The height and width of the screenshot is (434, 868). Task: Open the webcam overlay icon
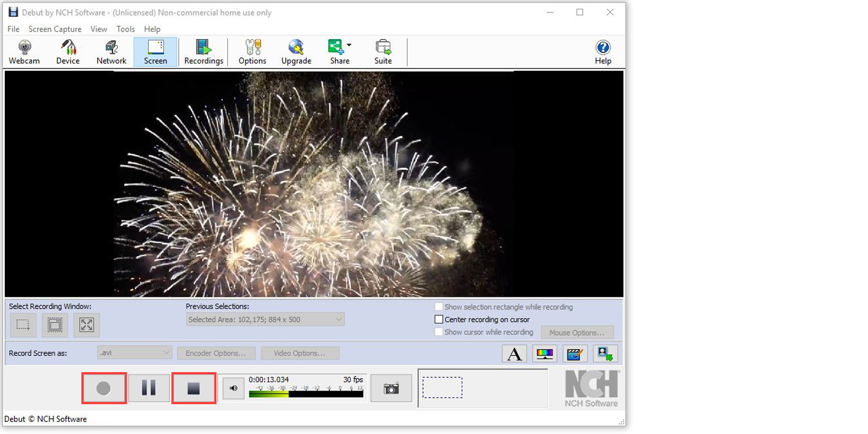(x=605, y=354)
